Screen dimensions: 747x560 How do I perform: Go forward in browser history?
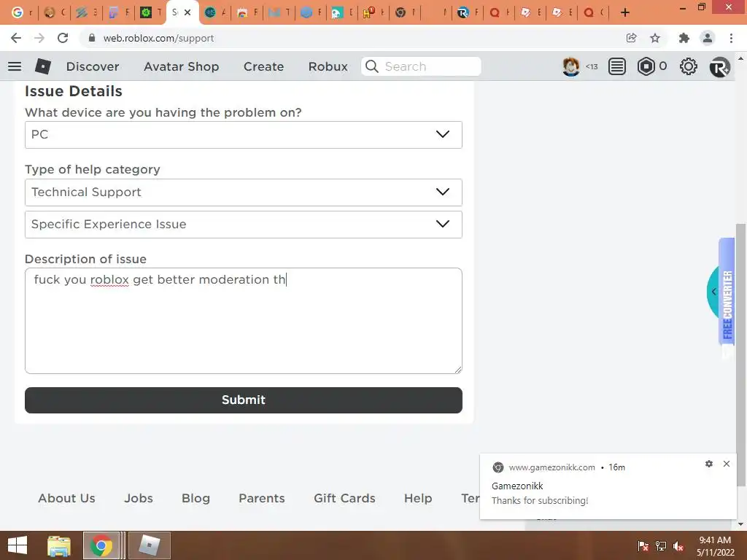tap(39, 38)
